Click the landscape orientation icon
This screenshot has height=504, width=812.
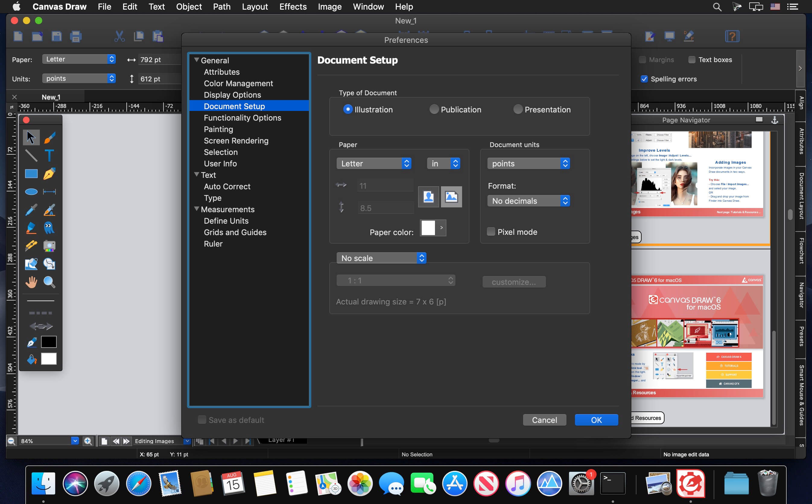[451, 197]
